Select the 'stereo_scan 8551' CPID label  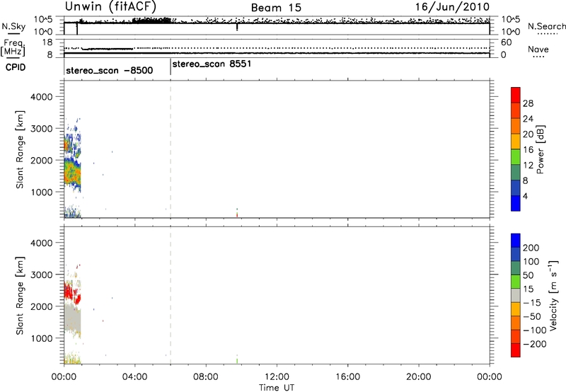212,64
